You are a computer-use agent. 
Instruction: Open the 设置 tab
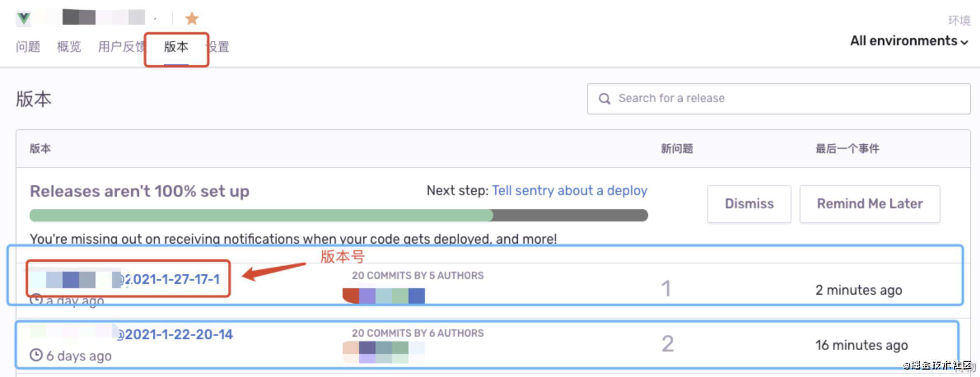click(x=218, y=47)
